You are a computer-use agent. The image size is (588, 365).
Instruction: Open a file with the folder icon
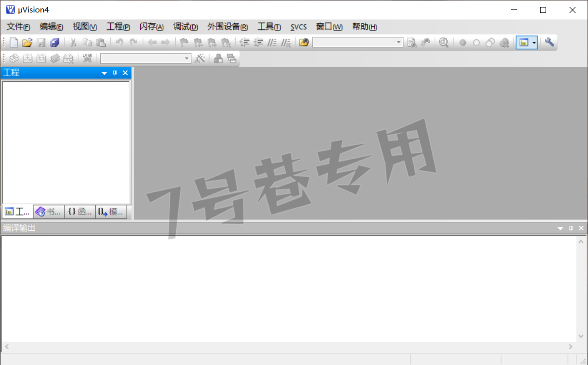point(27,43)
